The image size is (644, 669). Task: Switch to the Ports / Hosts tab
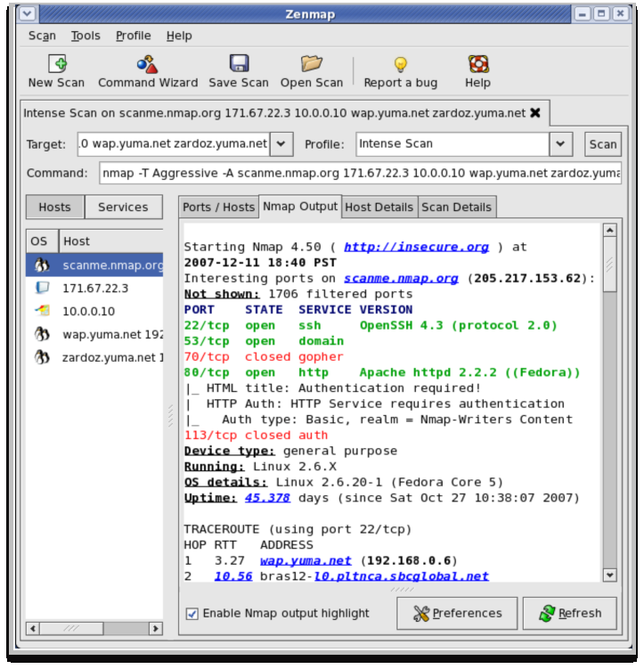218,208
